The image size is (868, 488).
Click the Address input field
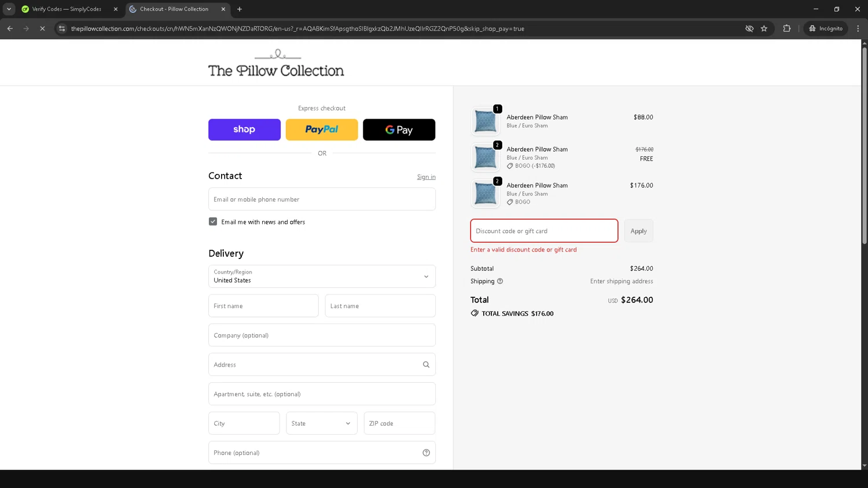(x=322, y=365)
